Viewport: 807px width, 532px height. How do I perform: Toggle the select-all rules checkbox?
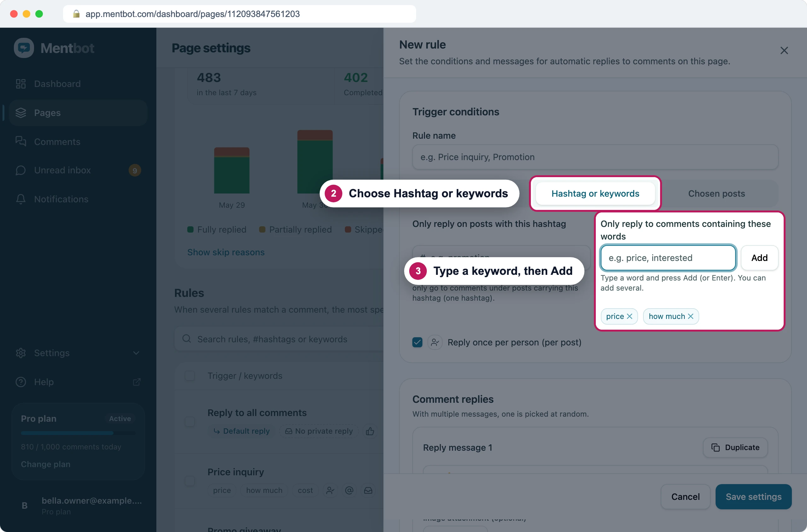190,376
